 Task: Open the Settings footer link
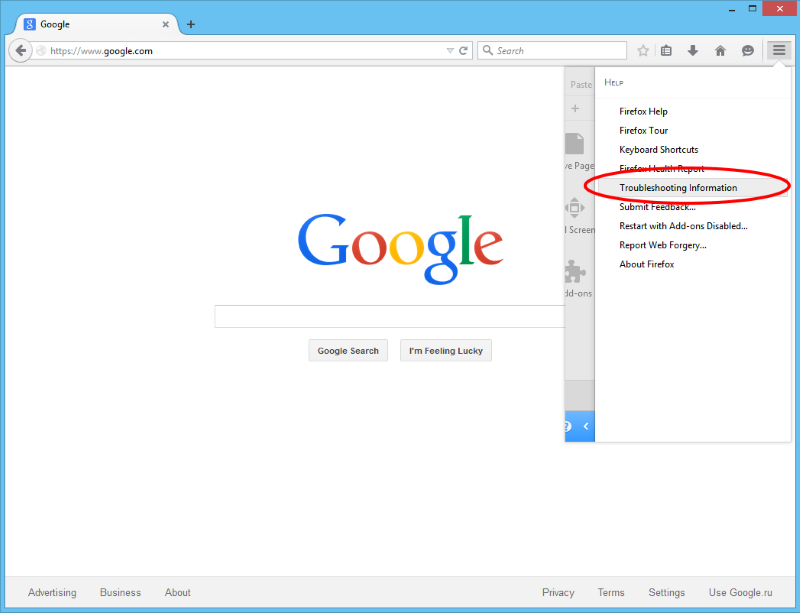point(666,592)
